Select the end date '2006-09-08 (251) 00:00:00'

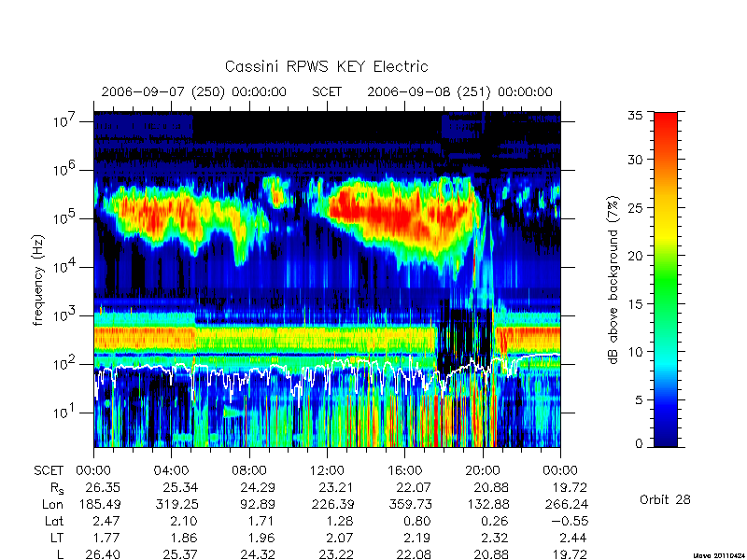click(x=459, y=91)
